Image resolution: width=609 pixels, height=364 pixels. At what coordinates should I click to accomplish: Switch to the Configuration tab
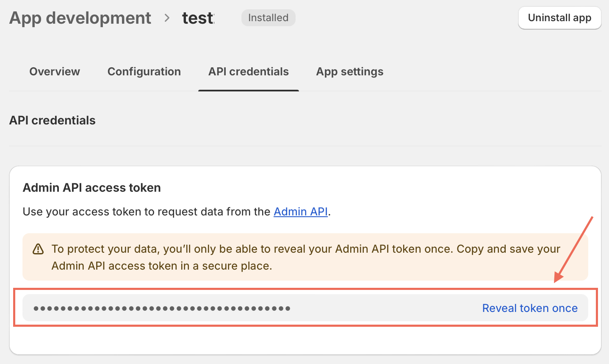[144, 72]
